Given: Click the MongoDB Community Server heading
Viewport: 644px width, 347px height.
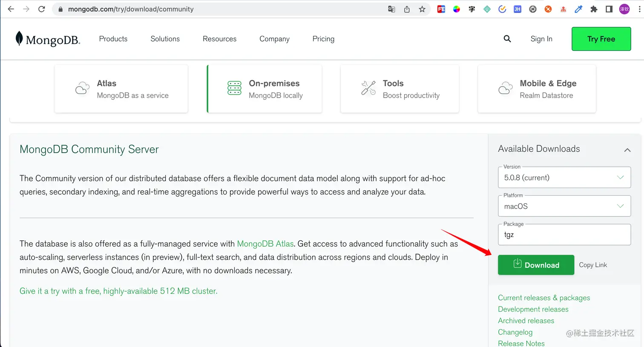Looking at the screenshot, I should click(x=89, y=149).
